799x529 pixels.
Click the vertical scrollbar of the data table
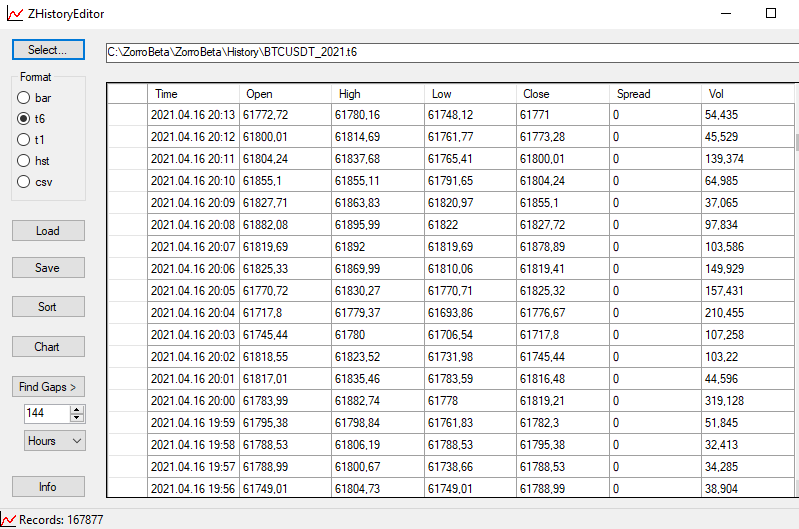pos(796,300)
